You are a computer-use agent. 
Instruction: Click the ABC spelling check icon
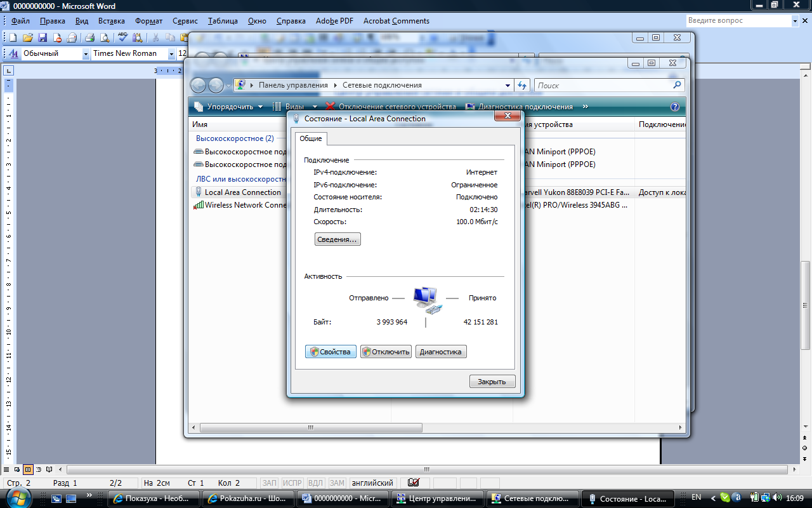122,37
